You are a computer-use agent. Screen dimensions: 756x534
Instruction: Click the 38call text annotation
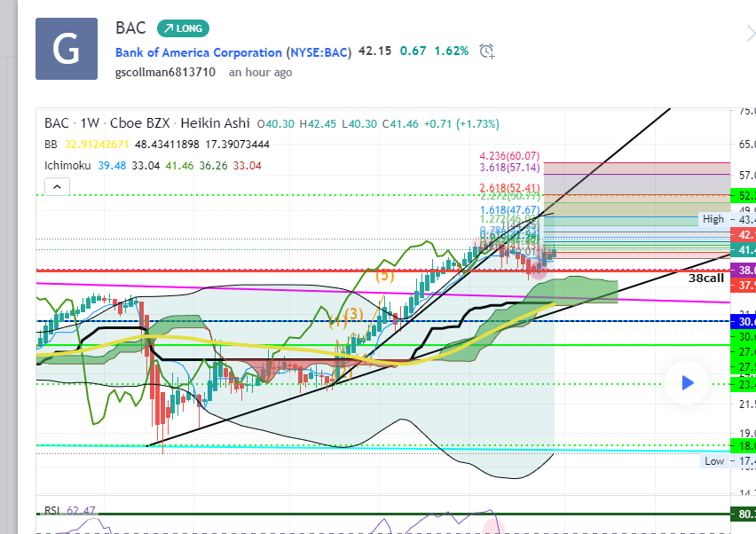(706, 278)
